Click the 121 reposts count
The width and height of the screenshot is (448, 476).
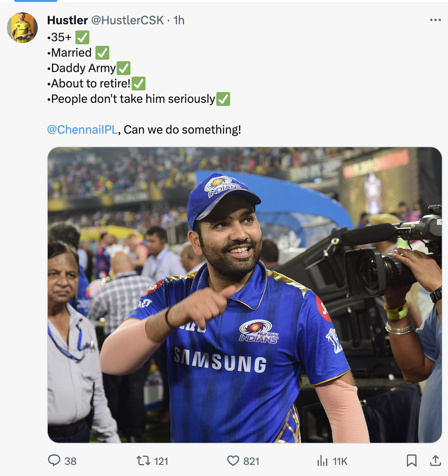tap(161, 461)
